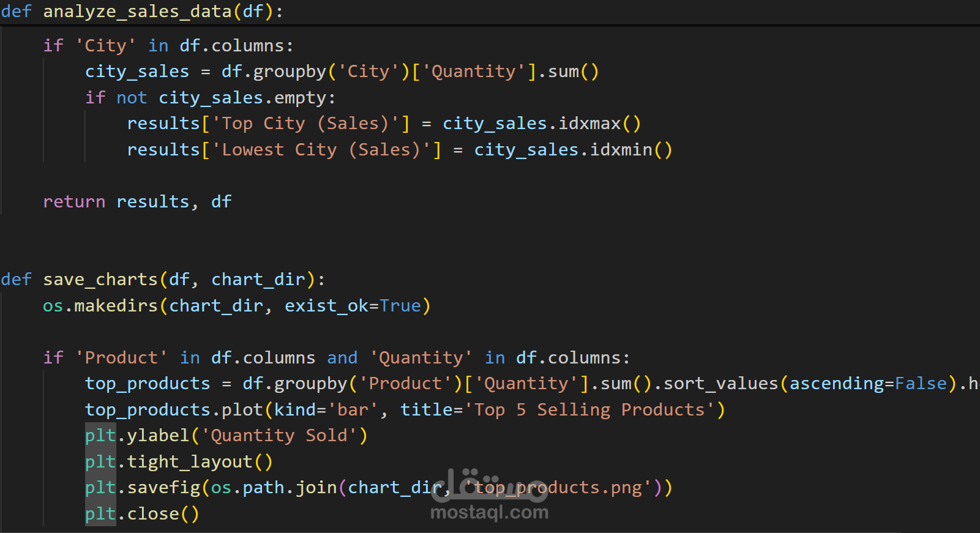Click the tight_layout method call
The width and height of the screenshot is (980, 533).
(190, 462)
